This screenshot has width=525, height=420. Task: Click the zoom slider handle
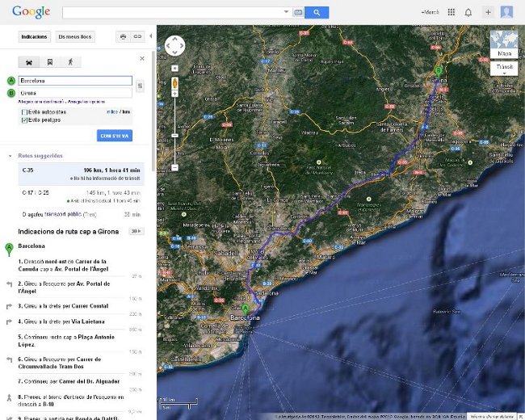coord(174,136)
